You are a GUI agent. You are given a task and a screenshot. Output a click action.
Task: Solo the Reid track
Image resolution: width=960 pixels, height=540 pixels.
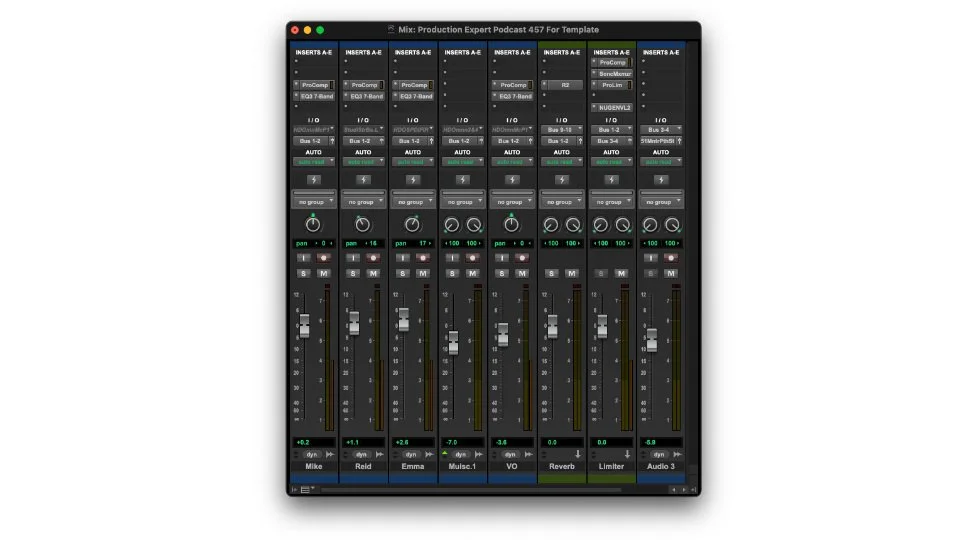(353, 273)
